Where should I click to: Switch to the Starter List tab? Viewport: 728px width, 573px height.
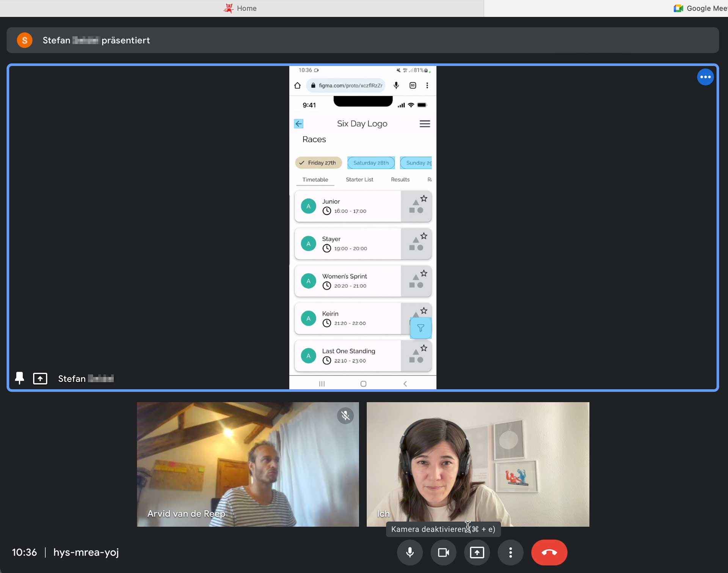click(359, 179)
